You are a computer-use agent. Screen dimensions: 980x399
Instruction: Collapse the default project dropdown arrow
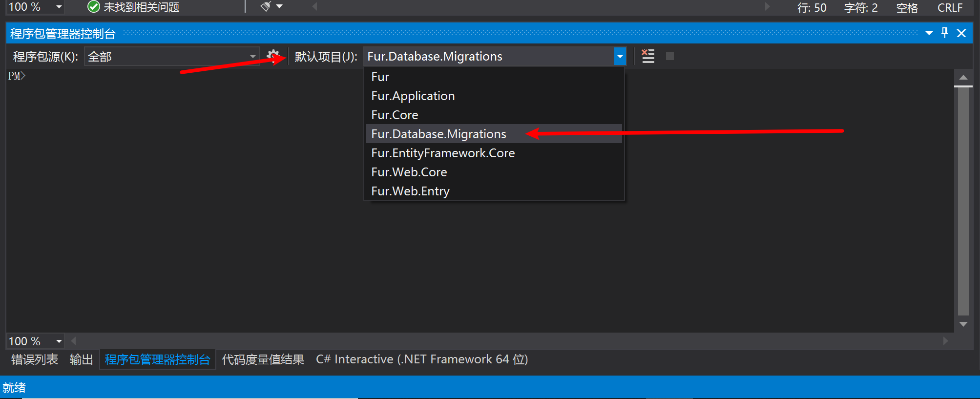[x=620, y=57]
